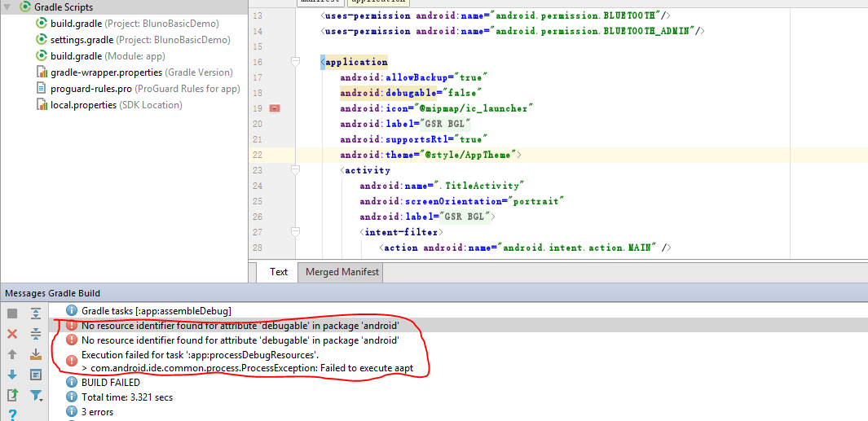Click the ic_launcher icon preview in gutter
This screenshot has height=421, width=868.
click(x=275, y=108)
